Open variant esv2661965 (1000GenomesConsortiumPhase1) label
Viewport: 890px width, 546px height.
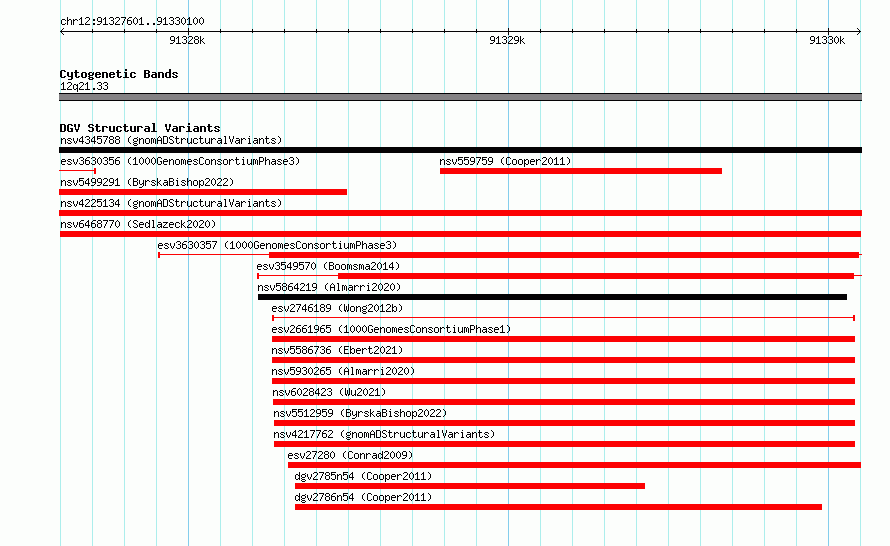pyautogui.click(x=391, y=329)
